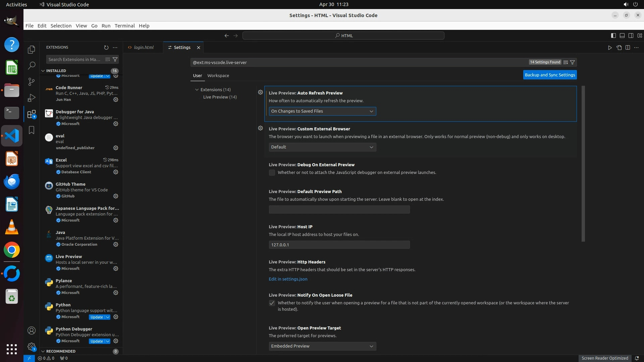Image resolution: width=644 pixels, height=362 pixels.
Task: Click the filter extensions funnel icon
Action: (115, 59)
